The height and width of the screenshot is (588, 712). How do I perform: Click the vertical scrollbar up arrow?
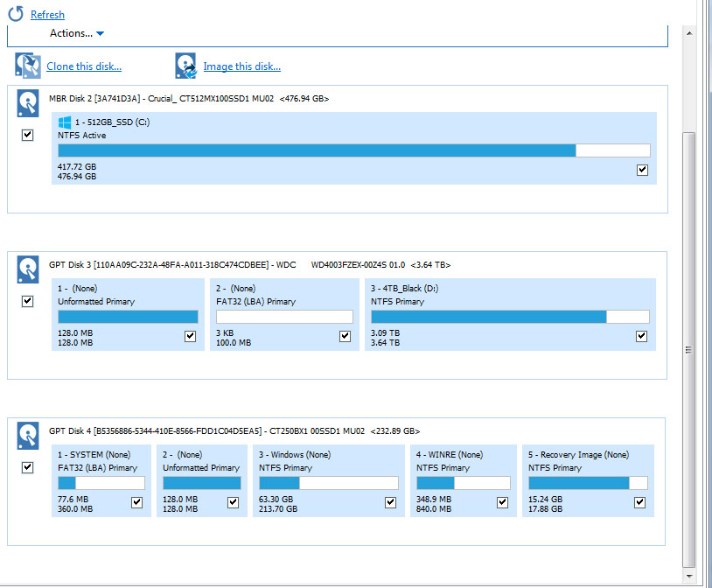point(689,32)
